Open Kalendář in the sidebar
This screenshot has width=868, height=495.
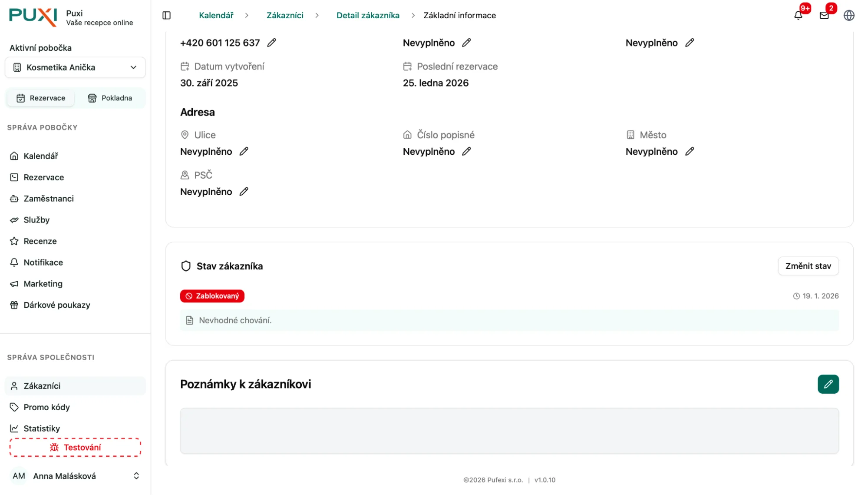coord(41,156)
